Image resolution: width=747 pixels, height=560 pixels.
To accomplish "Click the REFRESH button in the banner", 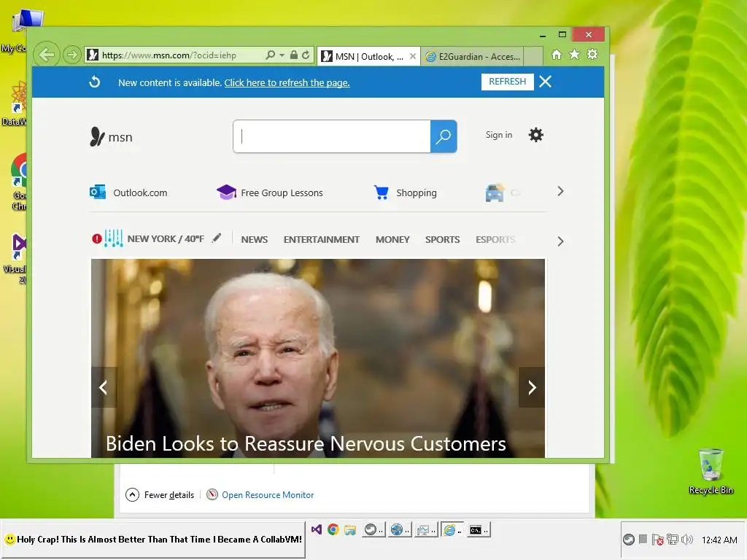I will 508,82.
